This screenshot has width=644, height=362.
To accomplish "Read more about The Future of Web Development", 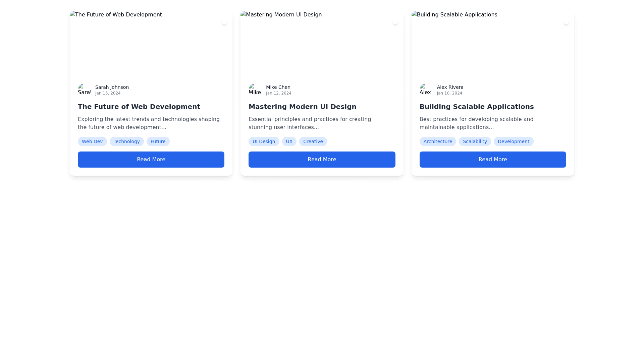I will click(151, 160).
